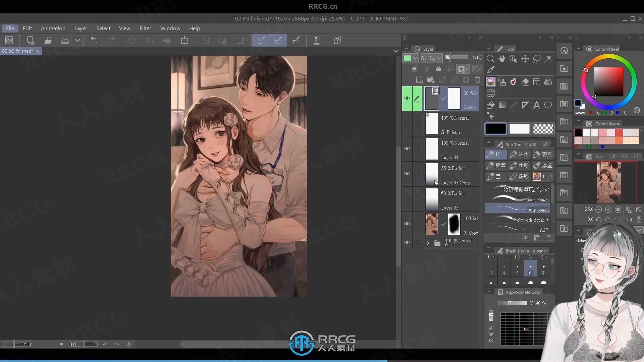Click the Layer 33 Copy thumbnail

click(x=431, y=174)
